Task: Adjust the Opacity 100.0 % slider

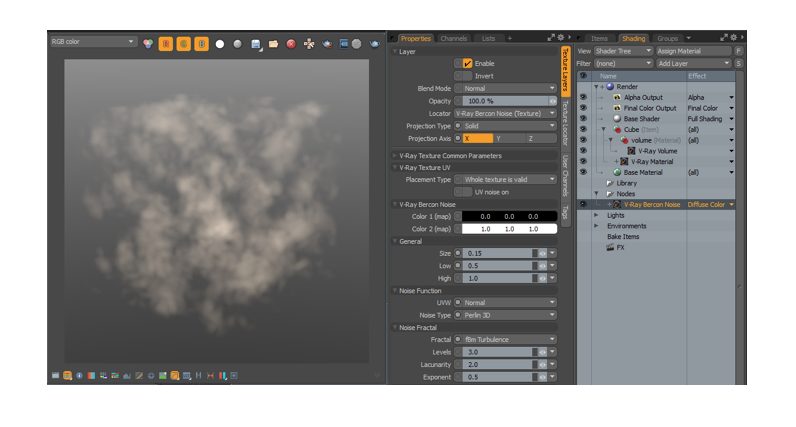Action: coord(505,101)
